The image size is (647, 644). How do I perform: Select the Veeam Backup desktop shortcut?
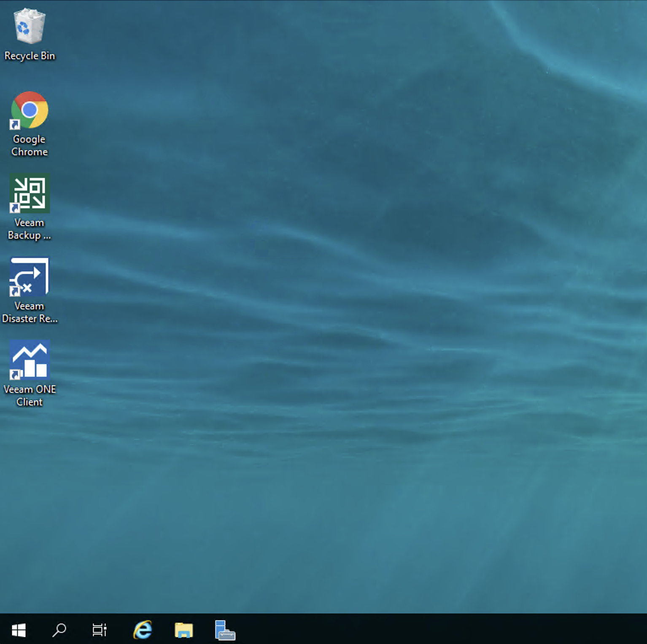pos(30,193)
